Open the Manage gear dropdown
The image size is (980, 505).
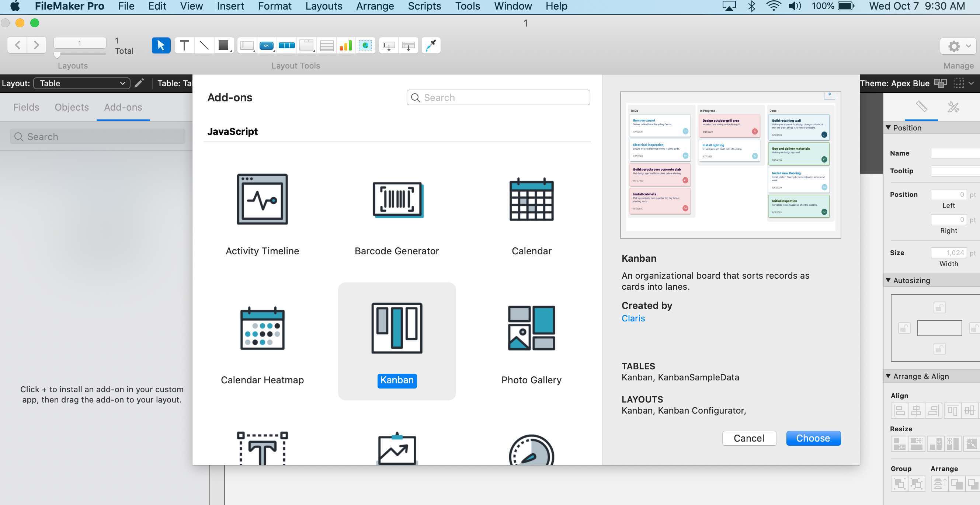tap(958, 46)
